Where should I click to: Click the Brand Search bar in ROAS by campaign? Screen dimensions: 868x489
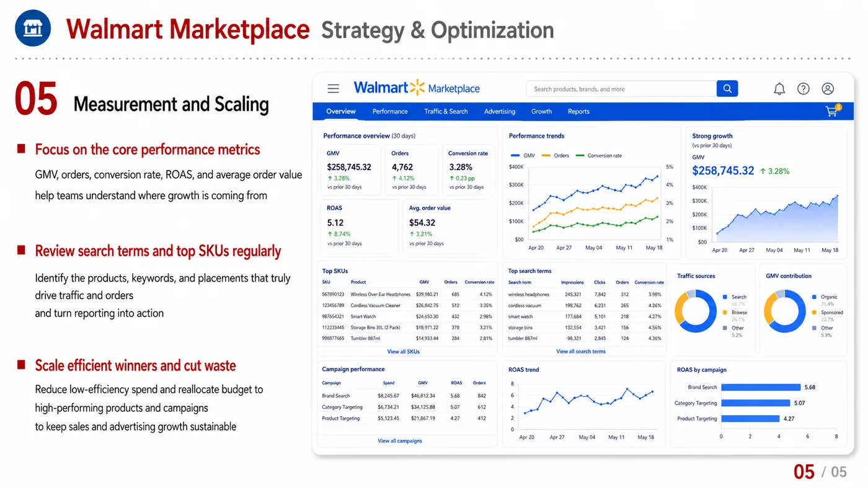pyautogui.click(x=761, y=387)
